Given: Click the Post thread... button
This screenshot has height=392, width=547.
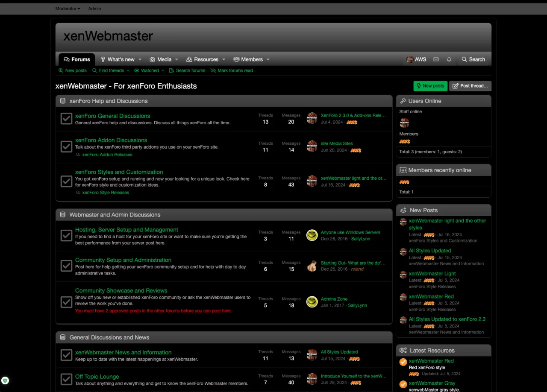Looking at the screenshot, I should [x=470, y=86].
